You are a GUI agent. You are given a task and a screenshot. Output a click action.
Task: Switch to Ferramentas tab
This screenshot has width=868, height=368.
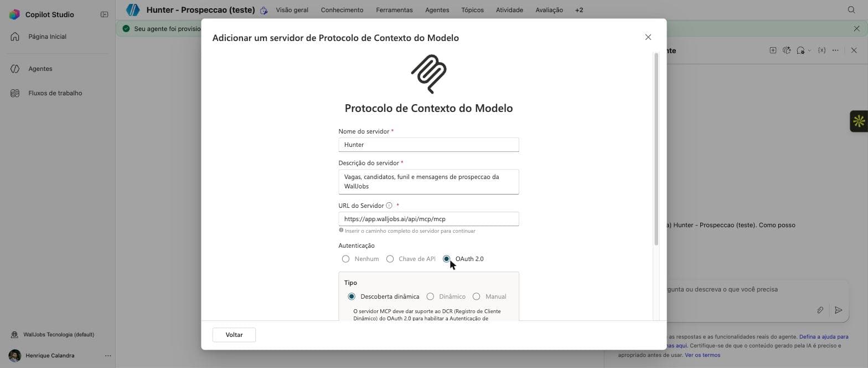[394, 10]
